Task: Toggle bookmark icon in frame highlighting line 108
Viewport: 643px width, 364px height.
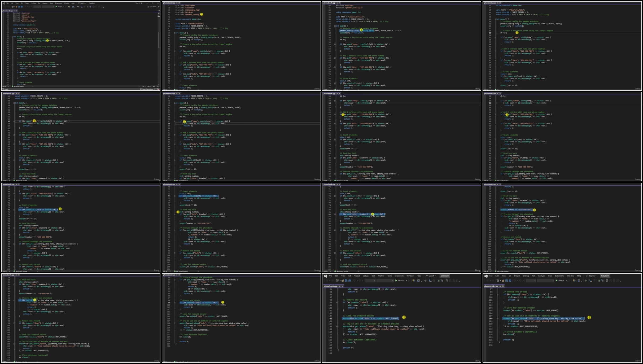Action: tap(607, 280)
